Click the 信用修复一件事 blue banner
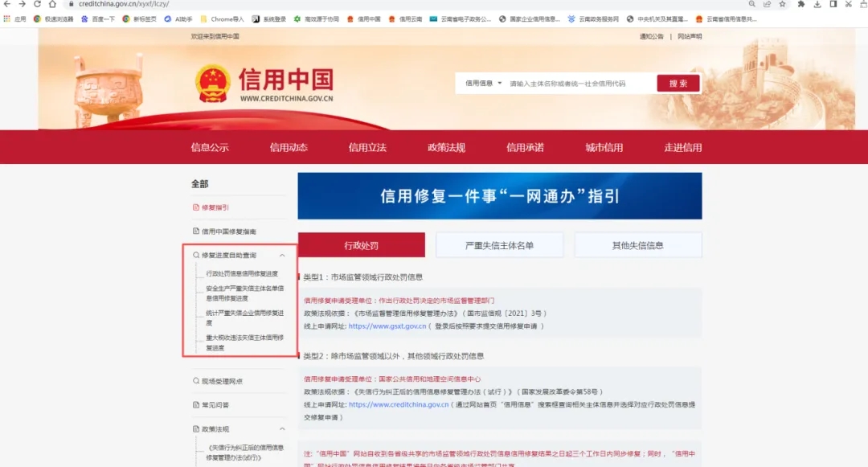The width and height of the screenshot is (868, 467). (499, 196)
